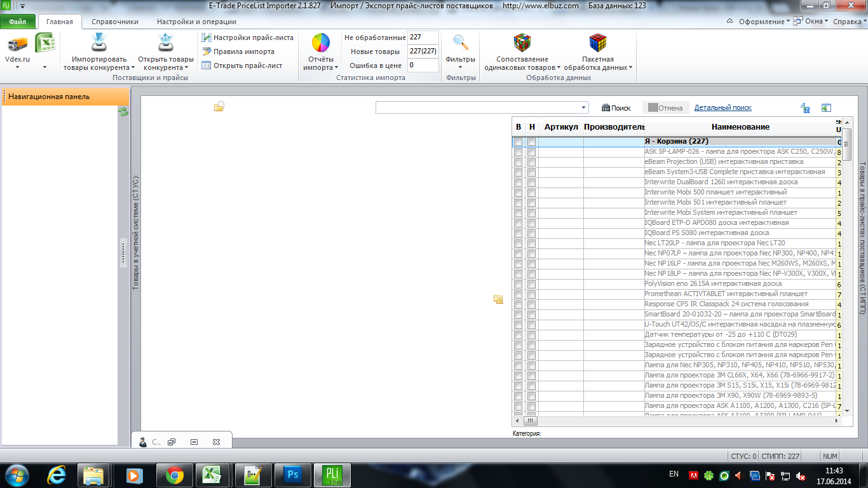Open Google Chrome from the taskbar
The image size is (868, 488).
click(175, 475)
